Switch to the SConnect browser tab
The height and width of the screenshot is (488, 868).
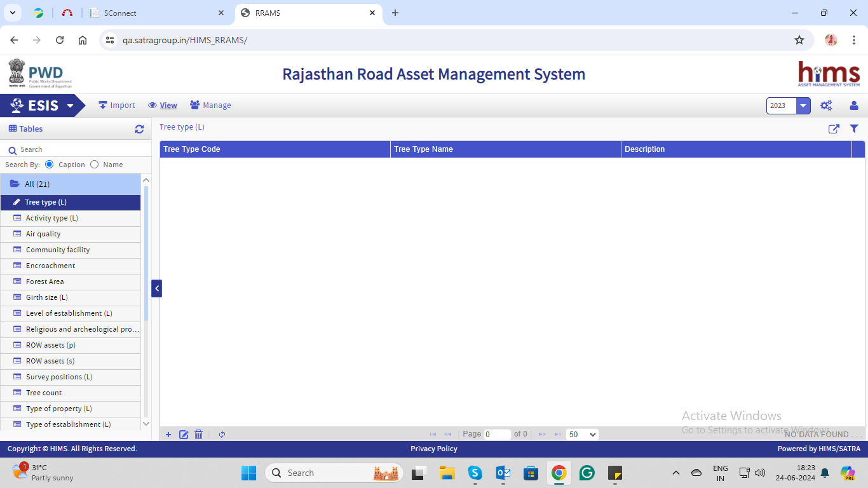tap(158, 13)
